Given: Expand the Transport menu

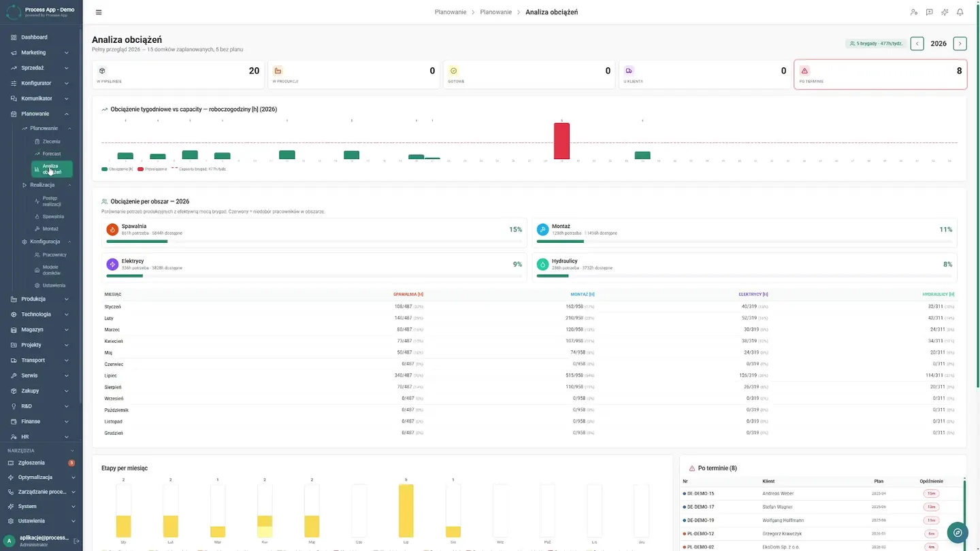Looking at the screenshot, I should pyautogui.click(x=41, y=360).
